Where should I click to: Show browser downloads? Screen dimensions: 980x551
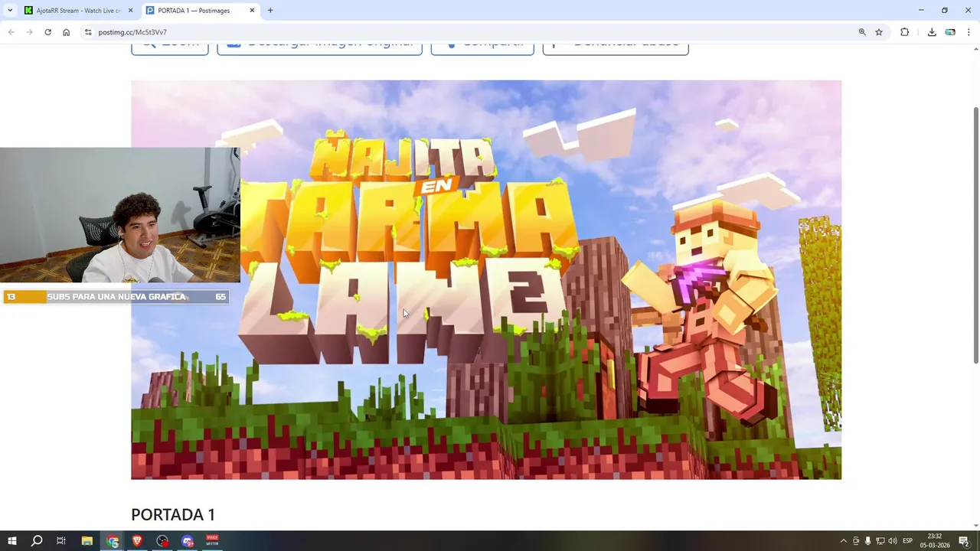(932, 32)
